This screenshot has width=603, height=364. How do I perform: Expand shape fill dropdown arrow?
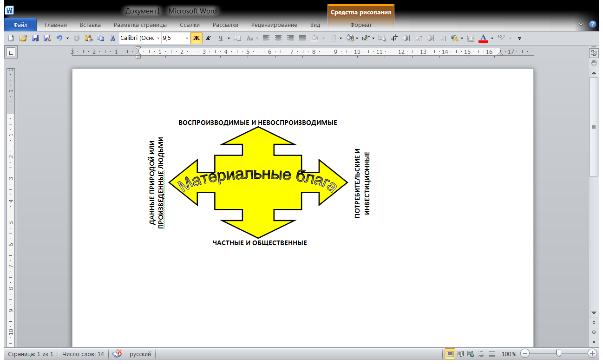[357, 38]
